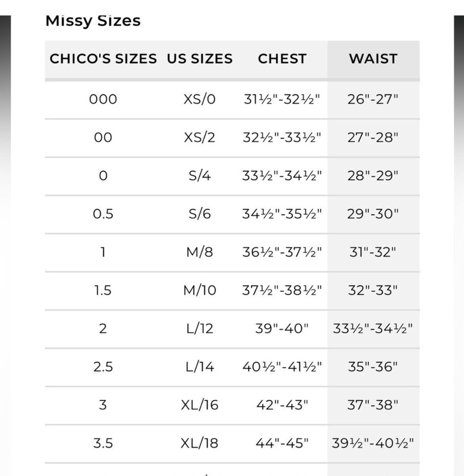Click the 37½"-38½" chest measurement
The image size is (464, 476).
pos(282,291)
